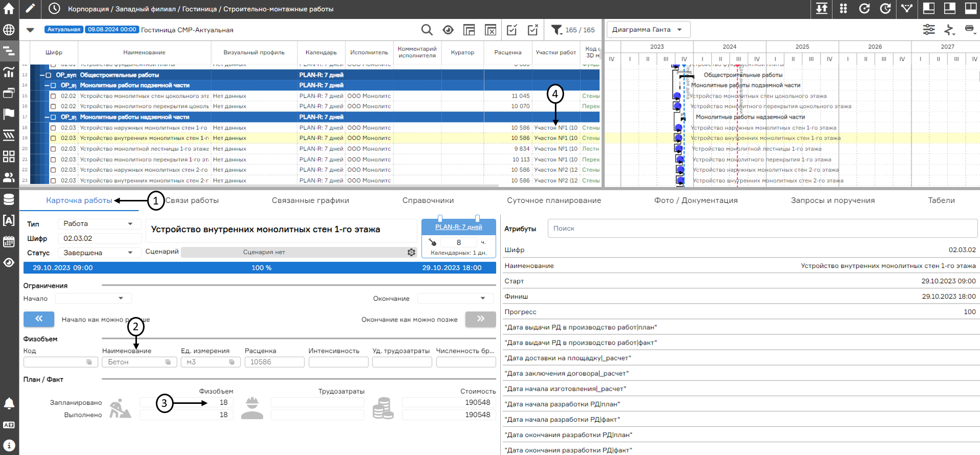Tick checkbox for Общестроительные работы row
This screenshot has width=980, height=455.
[x=49, y=75]
